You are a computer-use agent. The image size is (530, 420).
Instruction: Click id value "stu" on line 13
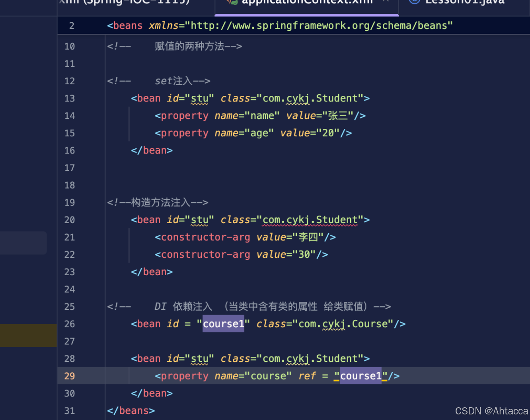pos(200,99)
